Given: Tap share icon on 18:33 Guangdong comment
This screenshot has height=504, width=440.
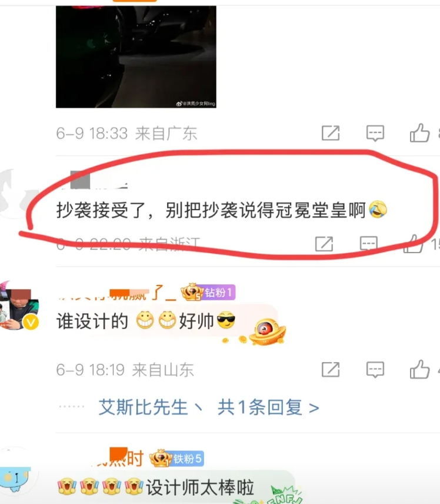Looking at the screenshot, I should tap(331, 133).
